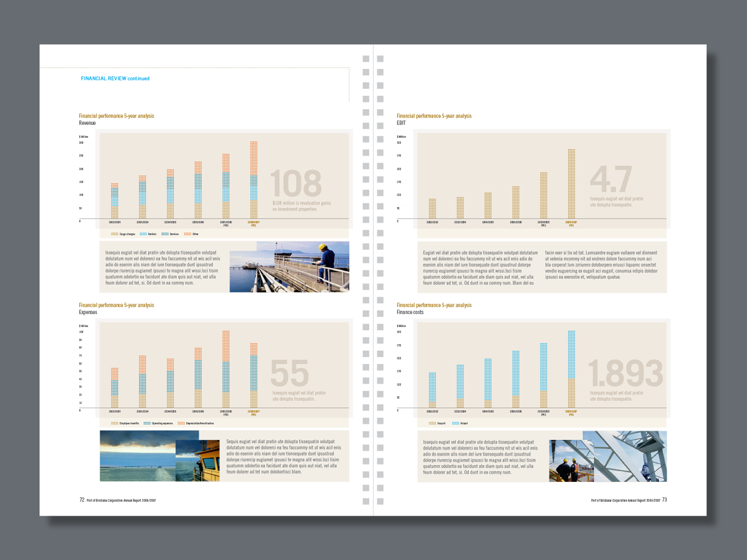Screen dimensions: 747x560
Task: Click the yellow ship cabin photo
Action: [198, 460]
